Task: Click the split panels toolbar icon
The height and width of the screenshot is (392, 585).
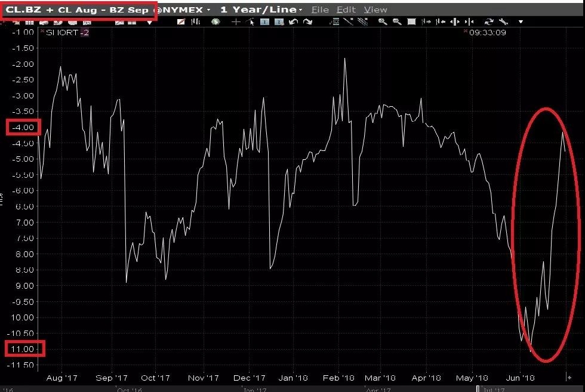Action: click(x=132, y=23)
